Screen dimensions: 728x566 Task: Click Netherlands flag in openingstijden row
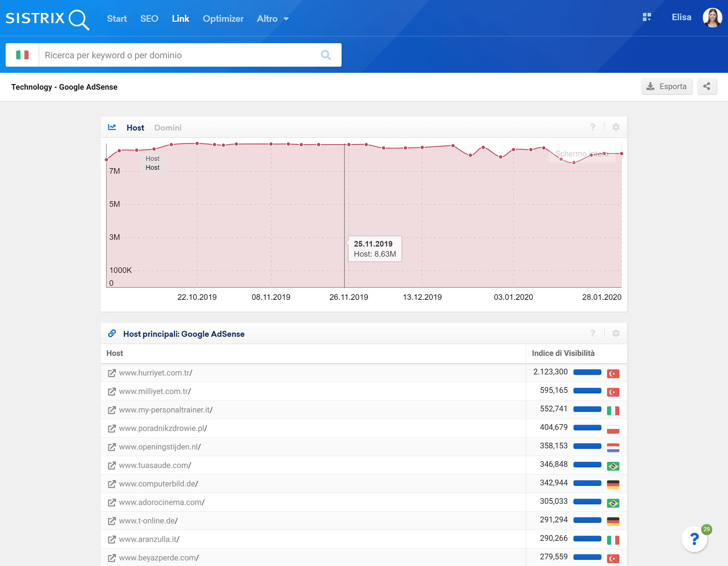coord(613,448)
